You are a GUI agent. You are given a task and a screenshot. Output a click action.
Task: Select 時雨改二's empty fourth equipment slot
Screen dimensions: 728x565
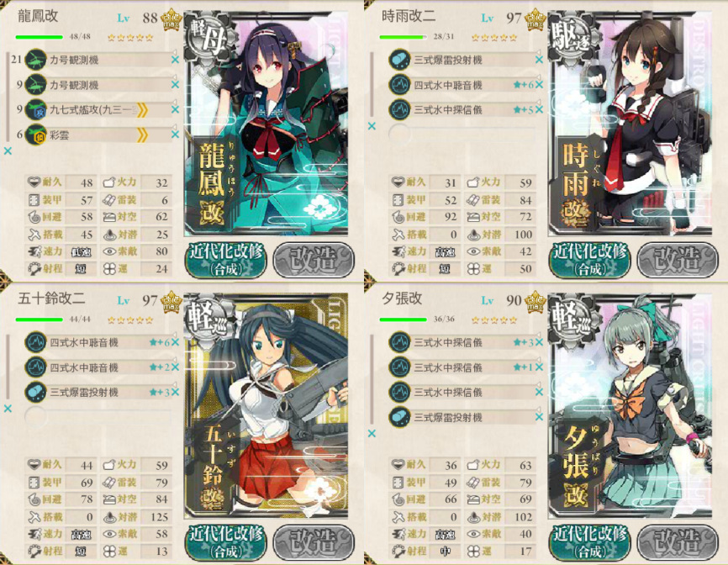(x=462, y=135)
